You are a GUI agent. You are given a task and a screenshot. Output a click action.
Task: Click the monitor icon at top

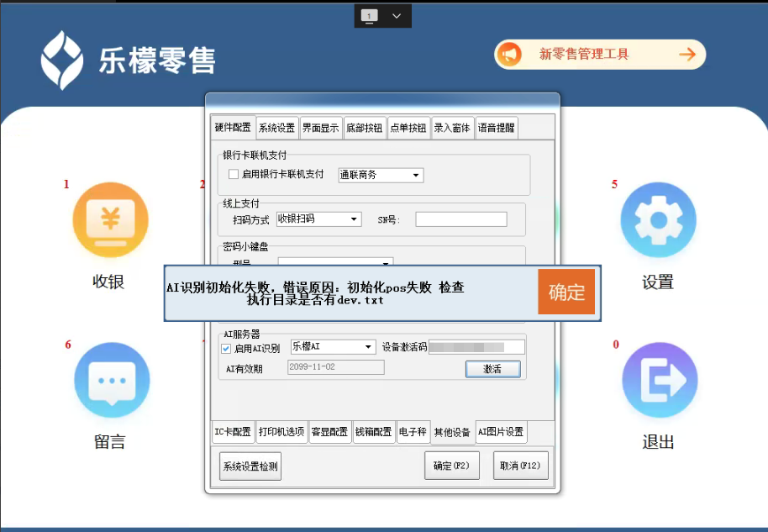pos(370,16)
